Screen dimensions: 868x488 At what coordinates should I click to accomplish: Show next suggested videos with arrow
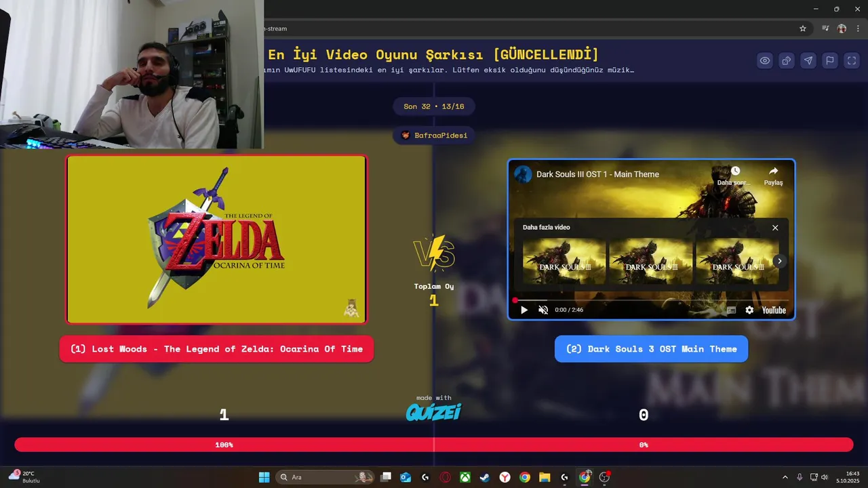click(x=780, y=261)
